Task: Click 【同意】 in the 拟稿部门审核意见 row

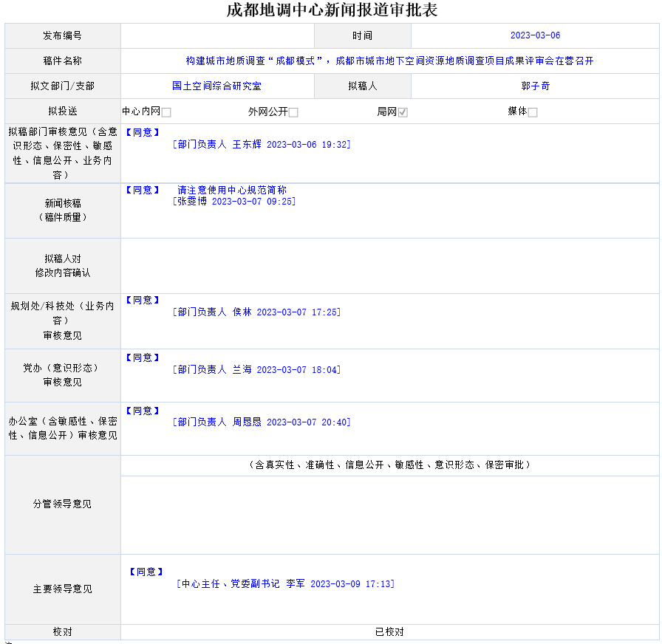Action: point(142,133)
